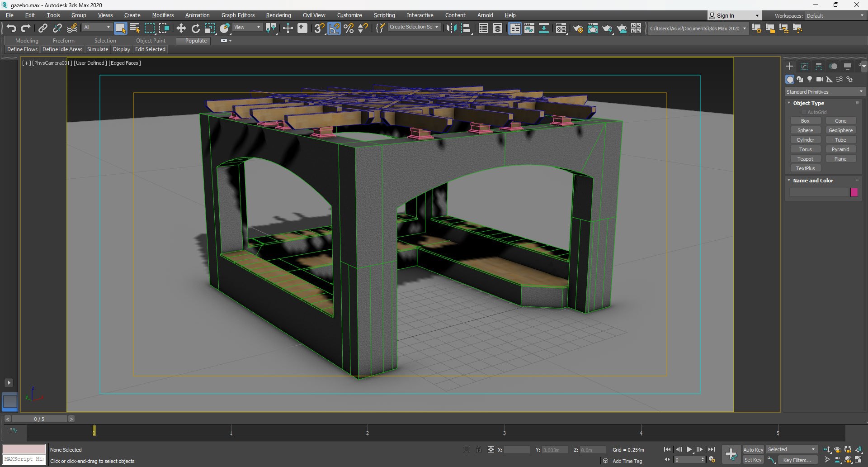
Task: Click the Cylinder primitive button
Action: pyautogui.click(x=805, y=140)
